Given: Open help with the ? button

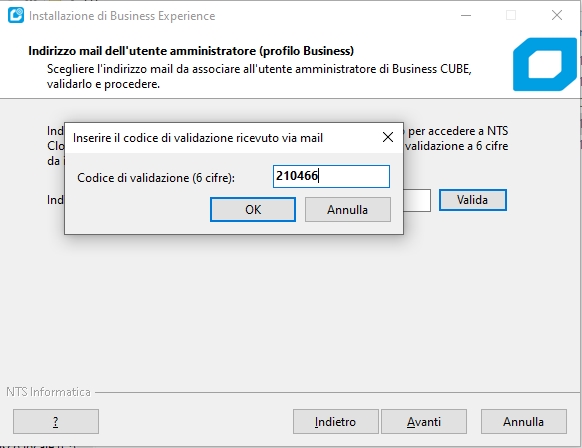Looking at the screenshot, I should point(56,422).
